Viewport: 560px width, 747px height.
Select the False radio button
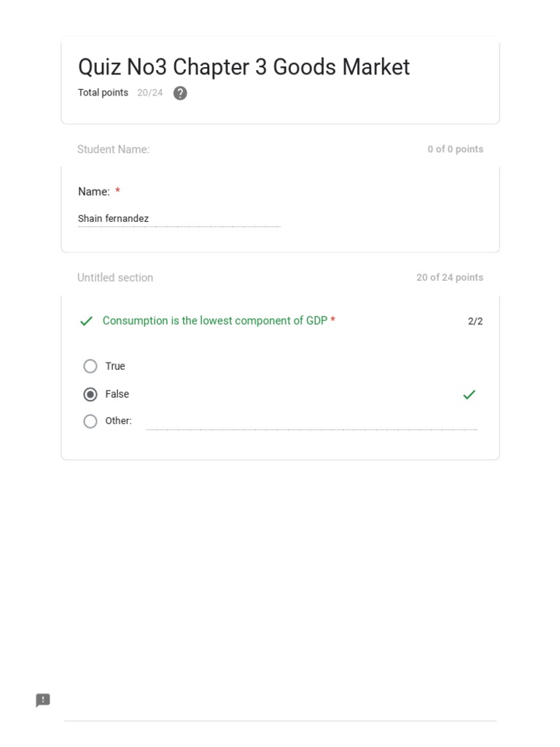click(x=90, y=395)
